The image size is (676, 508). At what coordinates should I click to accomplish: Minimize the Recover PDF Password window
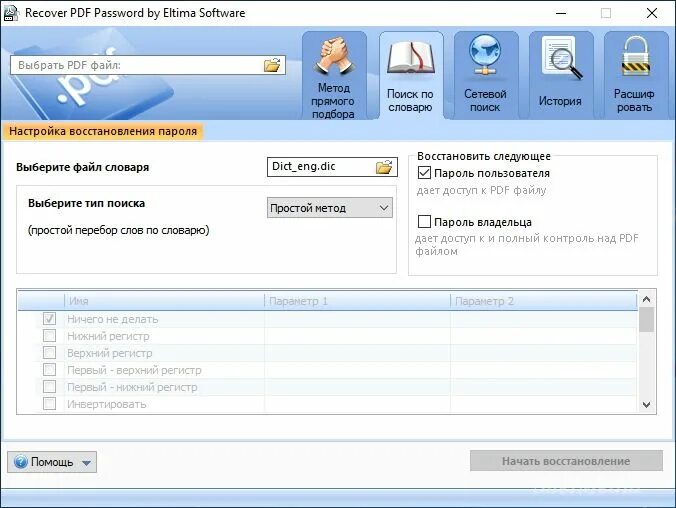point(561,13)
